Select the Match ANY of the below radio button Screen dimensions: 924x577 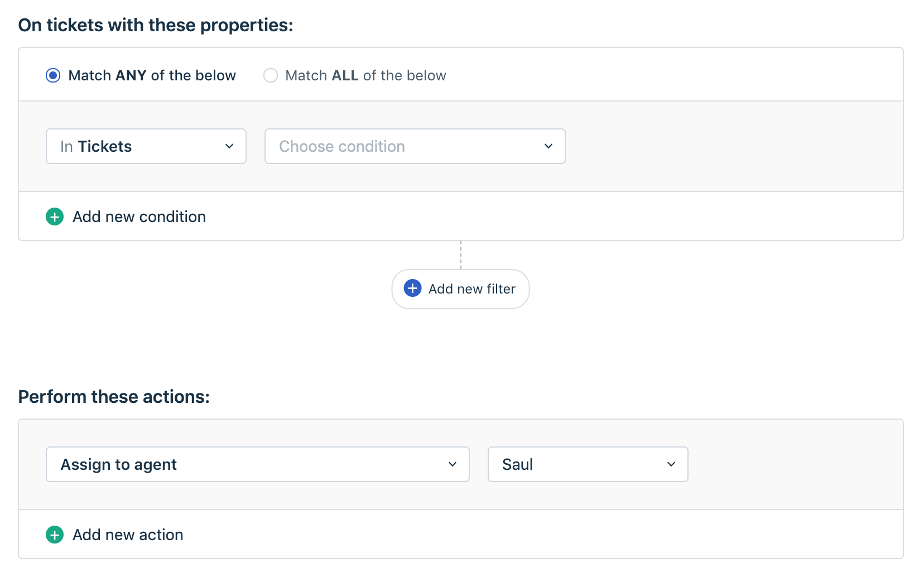click(53, 75)
